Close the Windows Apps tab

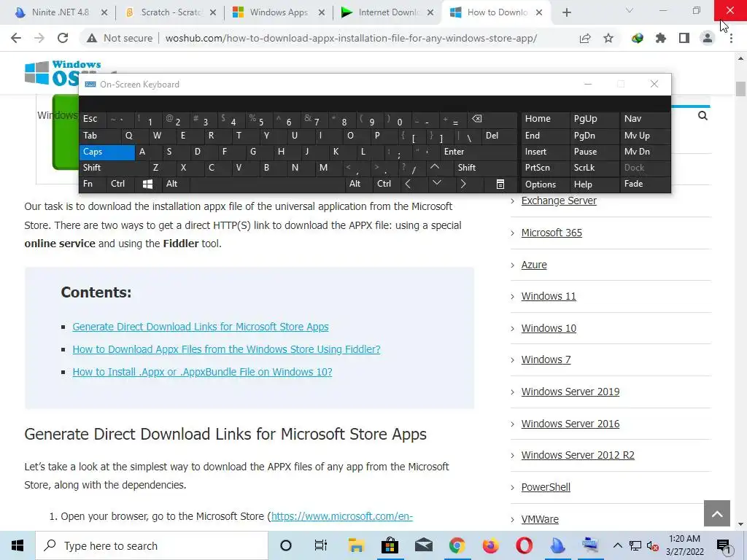click(322, 13)
